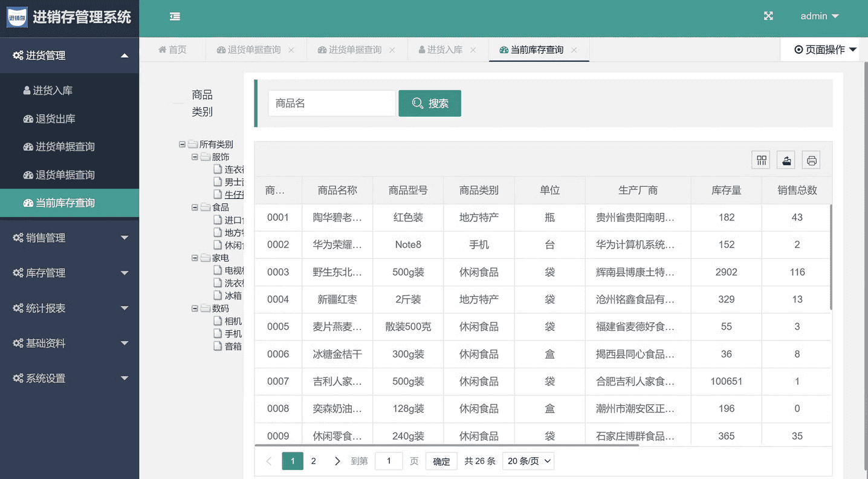868x479 pixels.
Task: Collapse the 服饰 category tree node
Action: pos(195,157)
